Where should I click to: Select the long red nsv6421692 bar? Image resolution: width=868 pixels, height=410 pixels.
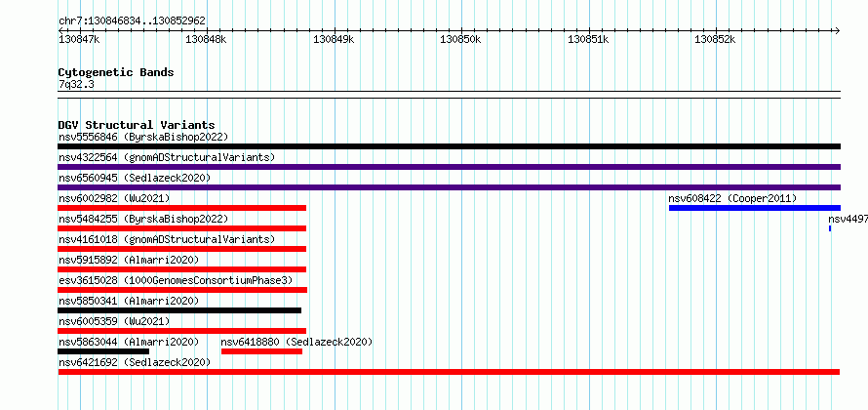tap(449, 372)
